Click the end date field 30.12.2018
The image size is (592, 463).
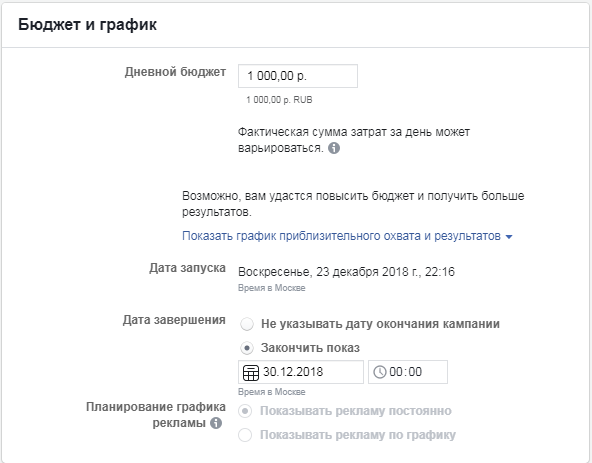(x=301, y=372)
